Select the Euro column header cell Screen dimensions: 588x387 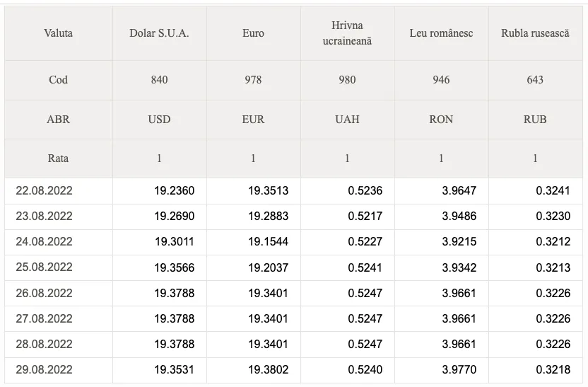click(x=254, y=33)
